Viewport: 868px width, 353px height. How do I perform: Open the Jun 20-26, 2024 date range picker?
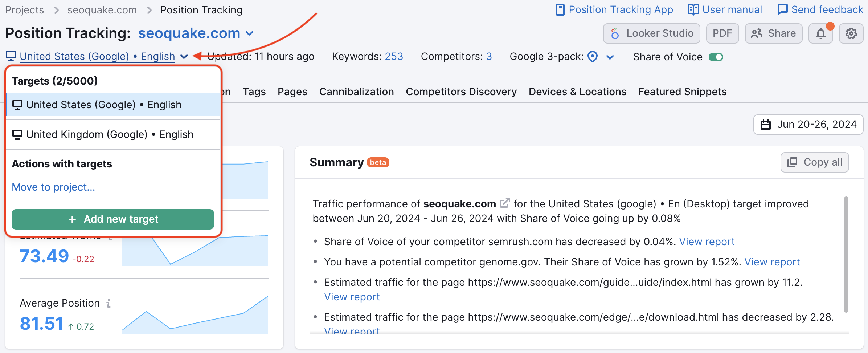tap(808, 125)
